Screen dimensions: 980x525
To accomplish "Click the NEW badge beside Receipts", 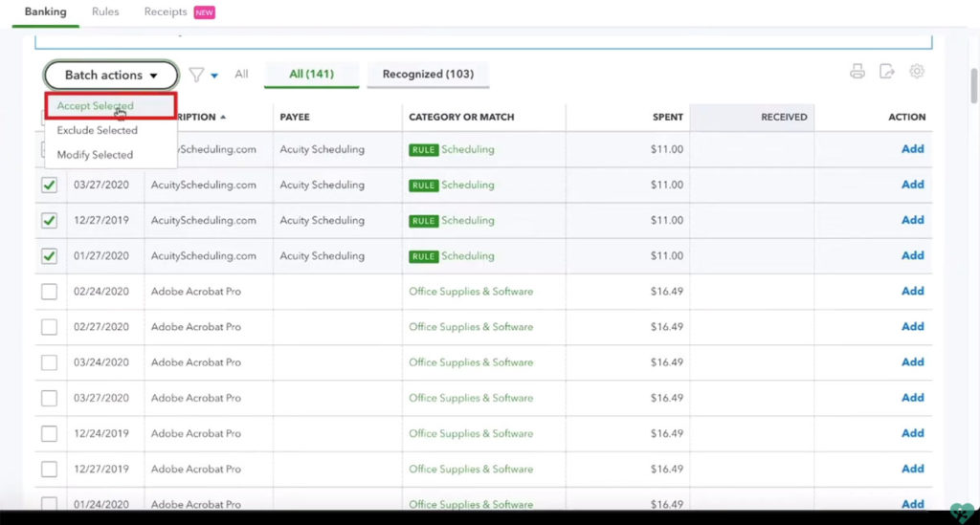I will point(204,12).
